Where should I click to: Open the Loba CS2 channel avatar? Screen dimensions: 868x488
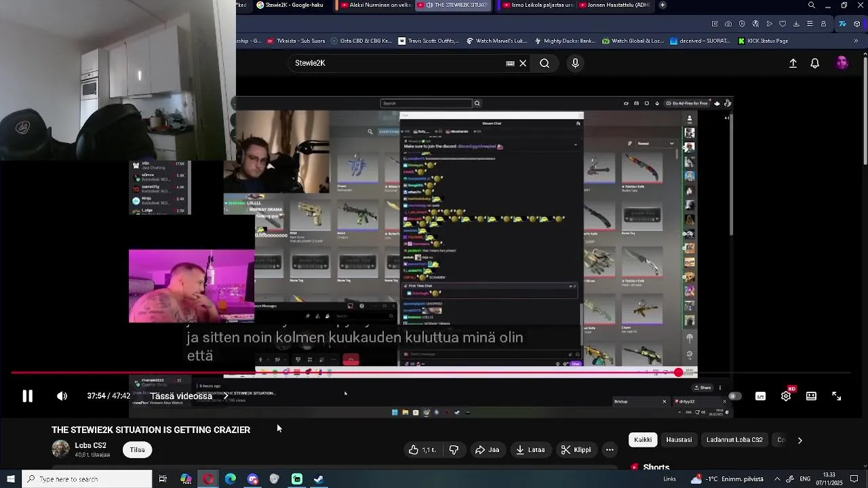[61, 449]
